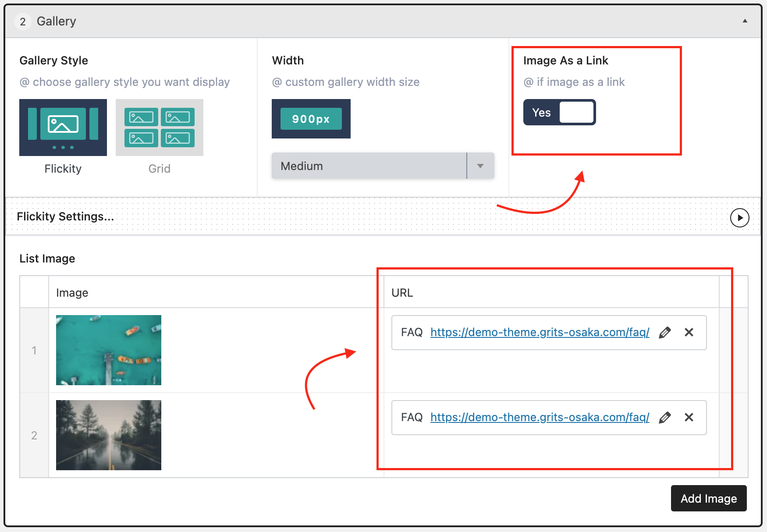This screenshot has height=532, width=767.
Task: Select row number 1 handle in image list
Action: (34, 350)
